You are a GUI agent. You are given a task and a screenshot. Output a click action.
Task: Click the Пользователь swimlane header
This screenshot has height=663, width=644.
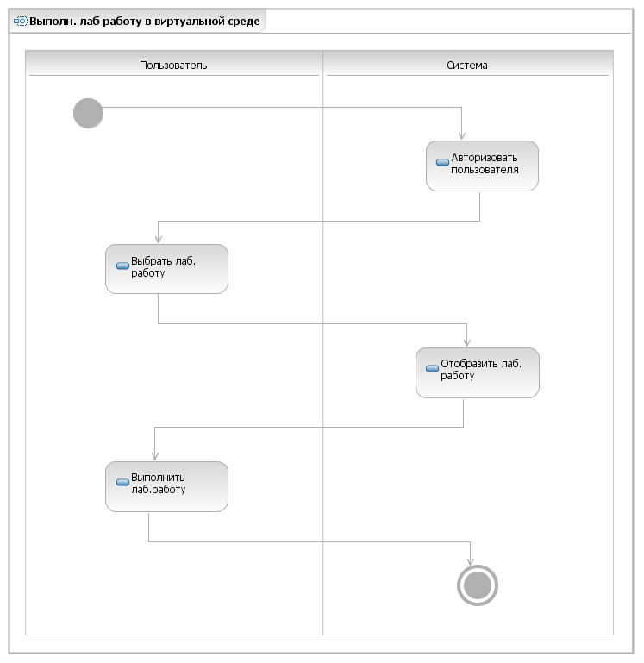[x=174, y=66]
